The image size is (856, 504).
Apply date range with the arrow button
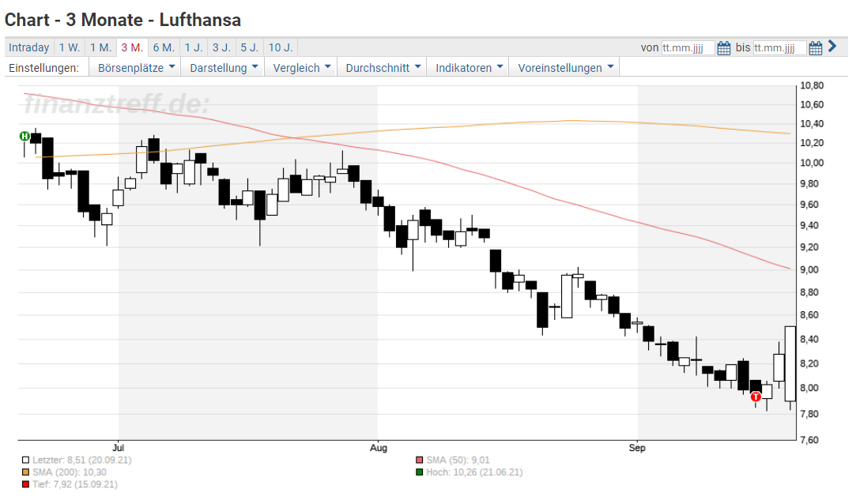[x=832, y=47]
